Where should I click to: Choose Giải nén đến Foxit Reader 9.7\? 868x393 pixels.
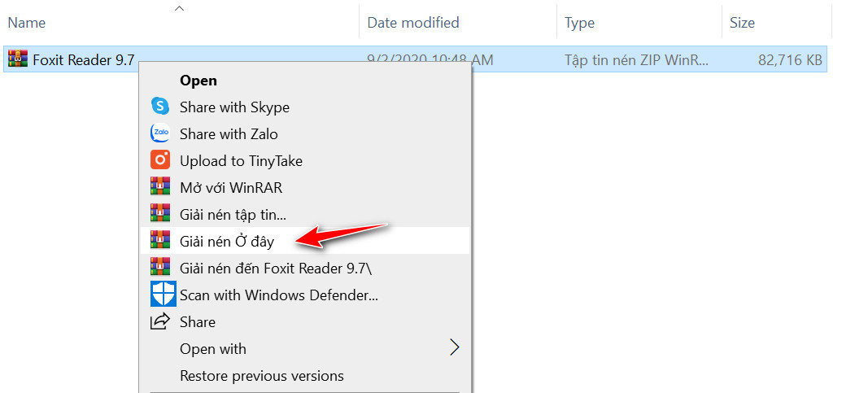click(280, 268)
